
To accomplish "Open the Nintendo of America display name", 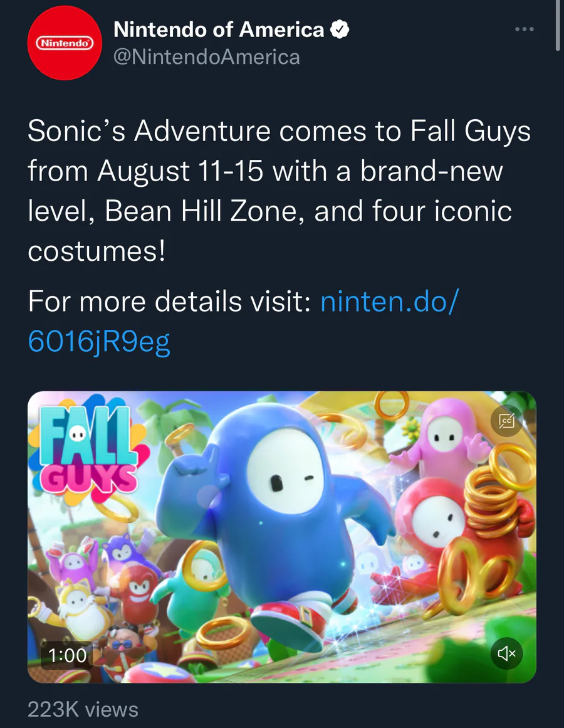I will click(x=219, y=29).
